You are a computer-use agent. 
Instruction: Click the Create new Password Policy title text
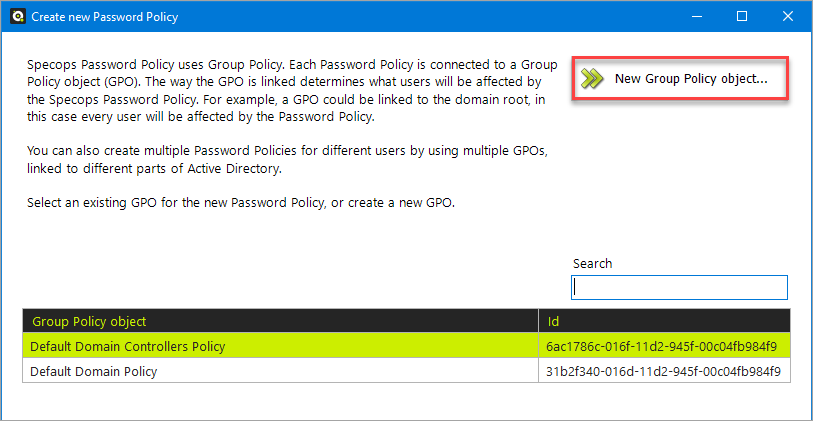tap(105, 17)
